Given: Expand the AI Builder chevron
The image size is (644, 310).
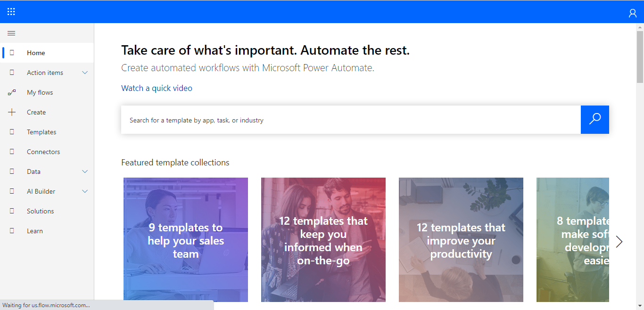Looking at the screenshot, I should point(85,191).
